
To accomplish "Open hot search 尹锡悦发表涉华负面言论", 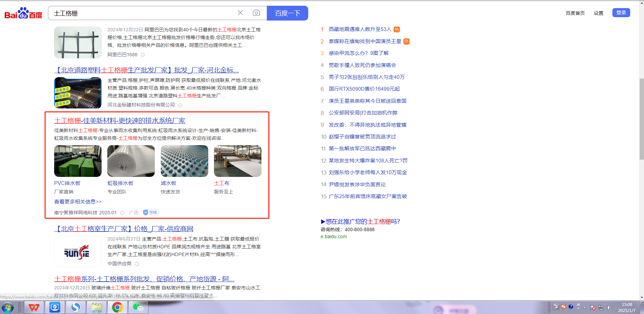I will [357, 185].
